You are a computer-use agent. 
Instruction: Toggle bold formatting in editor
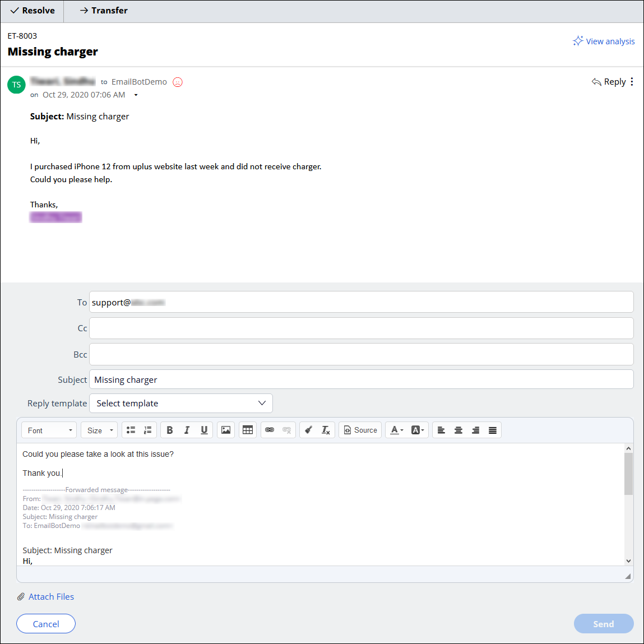pyautogui.click(x=170, y=430)
